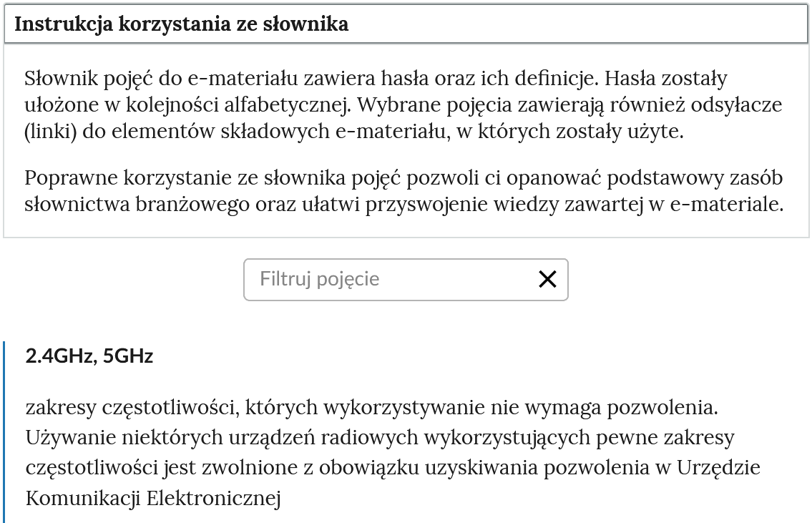
Task: Click the blue bar beside the 2.4GHz entry
Action: click(4, 432)
